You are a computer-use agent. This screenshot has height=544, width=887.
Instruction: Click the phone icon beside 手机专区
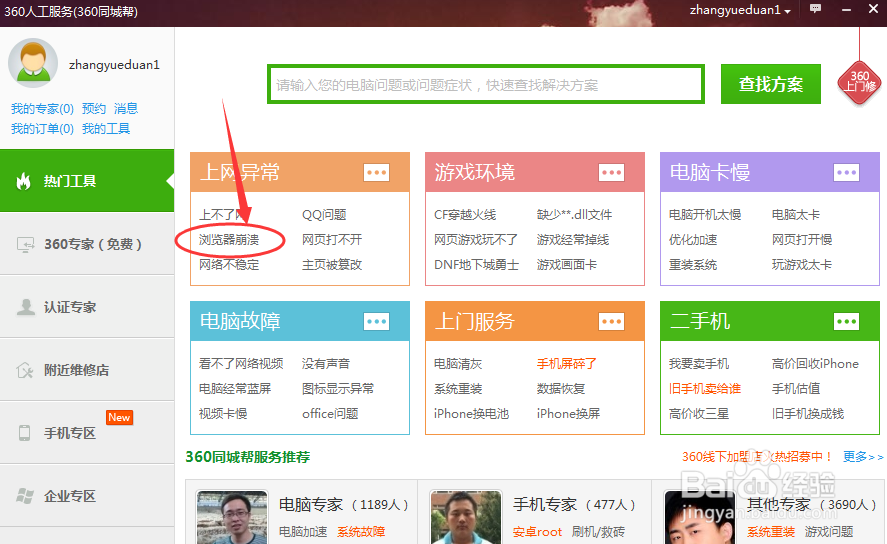[24, 433]
